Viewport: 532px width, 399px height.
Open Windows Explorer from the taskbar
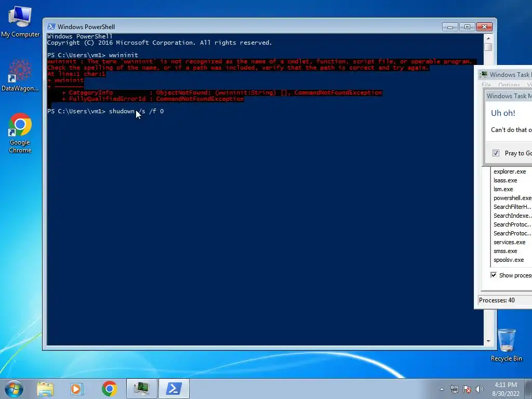[45, 389]
